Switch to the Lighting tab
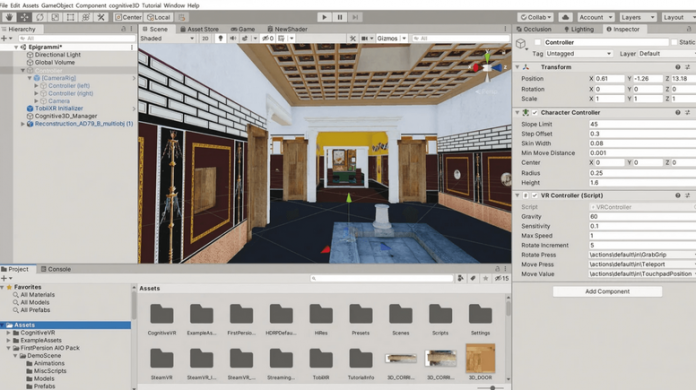Screen dimensions: 696x390 (579, 29)
